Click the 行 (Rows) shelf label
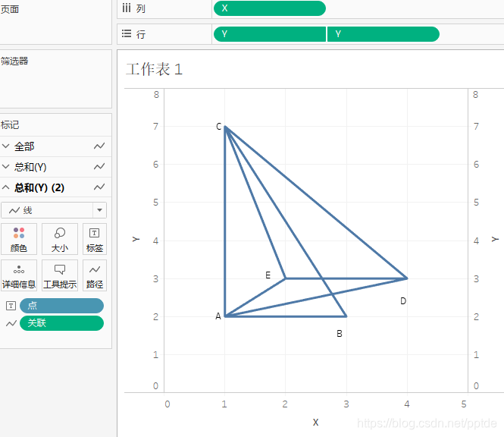 pos(141,34)
